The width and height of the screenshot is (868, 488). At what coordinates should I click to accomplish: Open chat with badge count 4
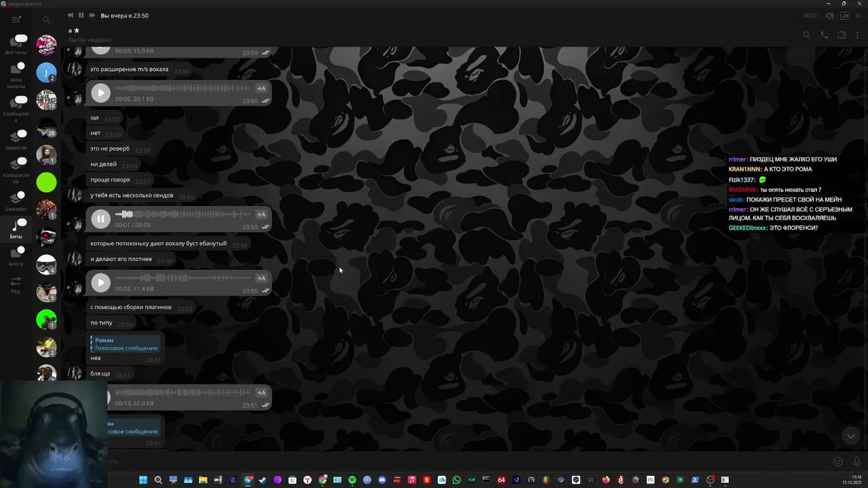[46, 264]
